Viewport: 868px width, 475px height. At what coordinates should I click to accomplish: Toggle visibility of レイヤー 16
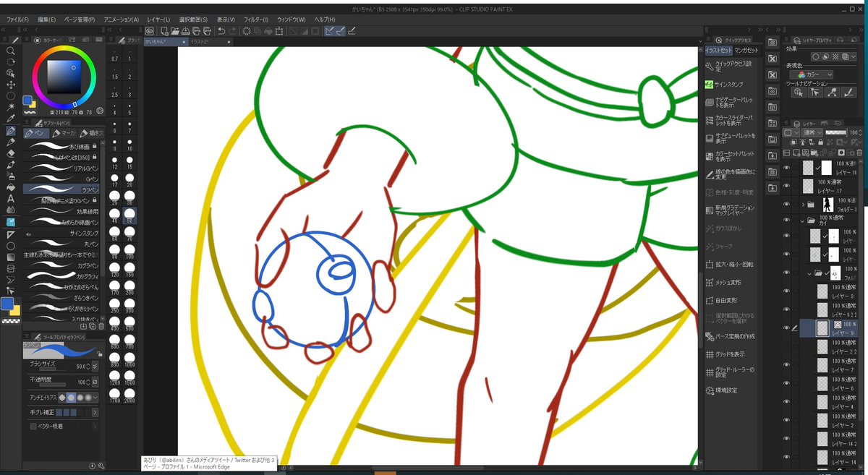pyautogui.click(x=787, y=168)
